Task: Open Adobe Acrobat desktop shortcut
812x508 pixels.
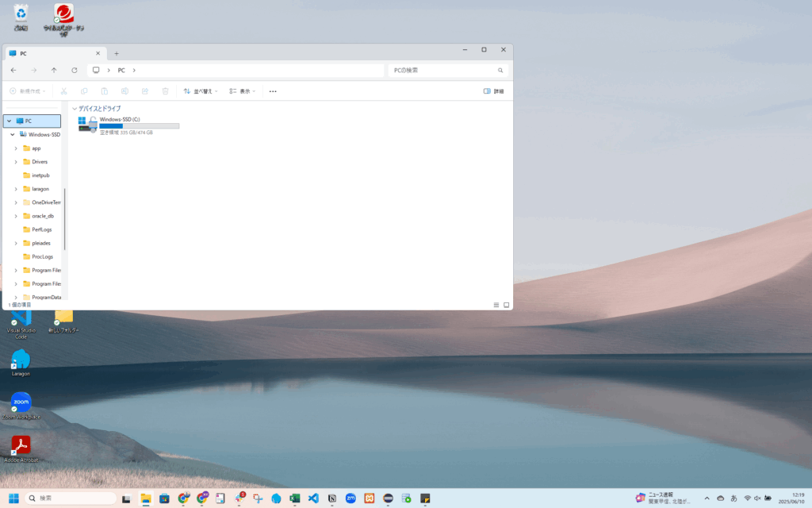Action: [21, 446]
